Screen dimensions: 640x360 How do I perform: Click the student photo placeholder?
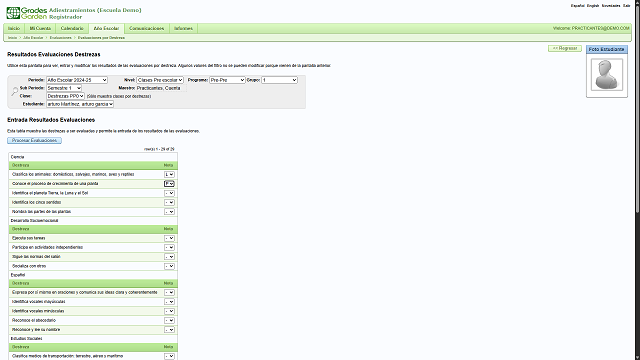click(x=607, y=74)
